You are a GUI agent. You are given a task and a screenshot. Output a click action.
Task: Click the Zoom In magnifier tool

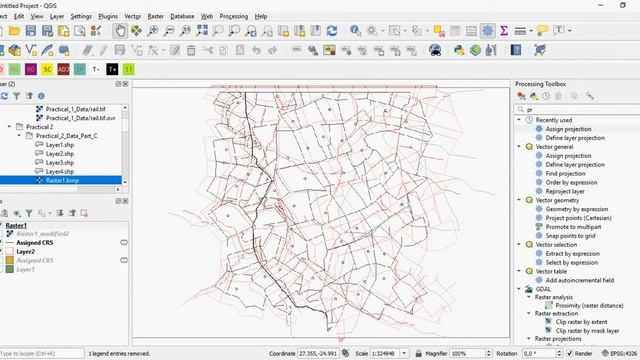(153, 31)
